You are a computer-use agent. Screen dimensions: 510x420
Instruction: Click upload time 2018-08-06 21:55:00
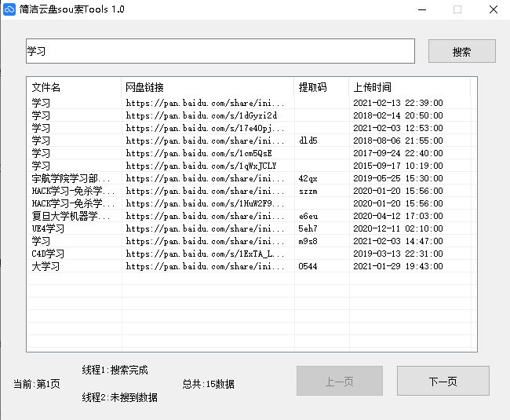tap(398, 141)
